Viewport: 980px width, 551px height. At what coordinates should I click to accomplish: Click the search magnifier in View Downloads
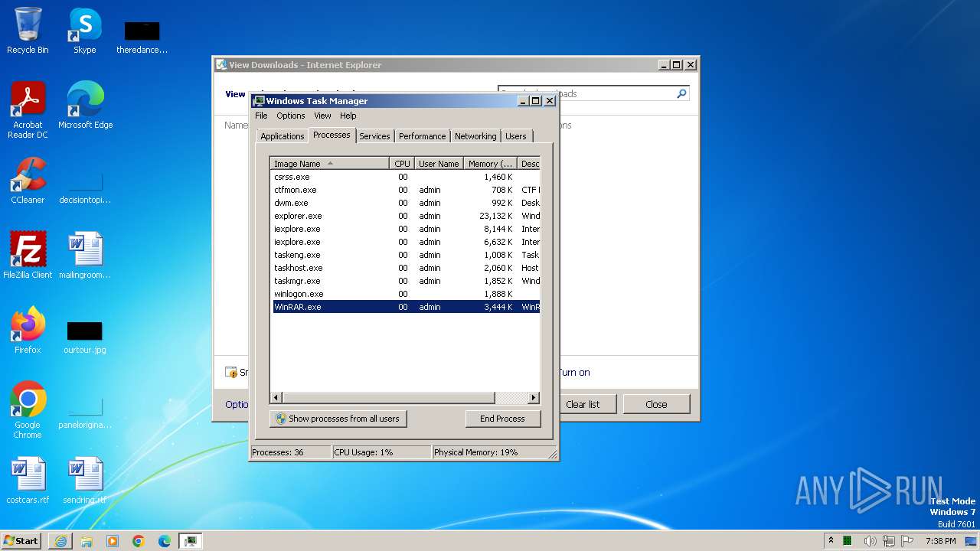pyautogui.click(x=681, y=93)
